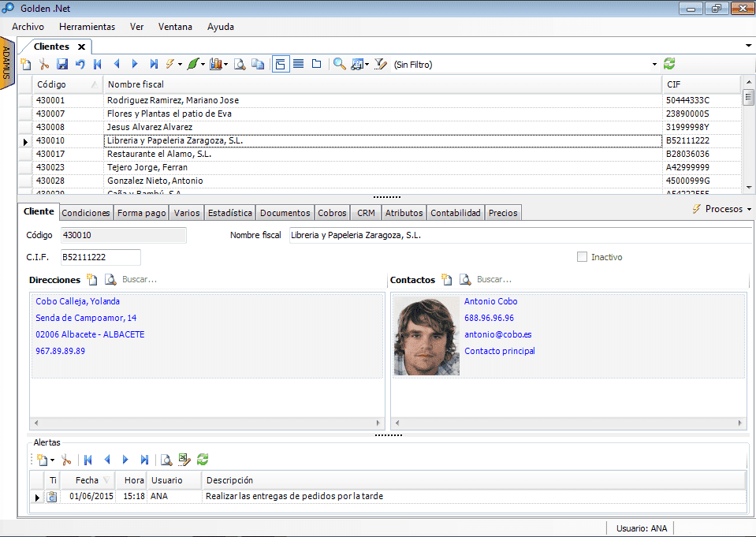Click the undo arrow in main toolbar
The height and width of the screenshot is (537, 756).
pyautogui.click(x=80, y=65)
